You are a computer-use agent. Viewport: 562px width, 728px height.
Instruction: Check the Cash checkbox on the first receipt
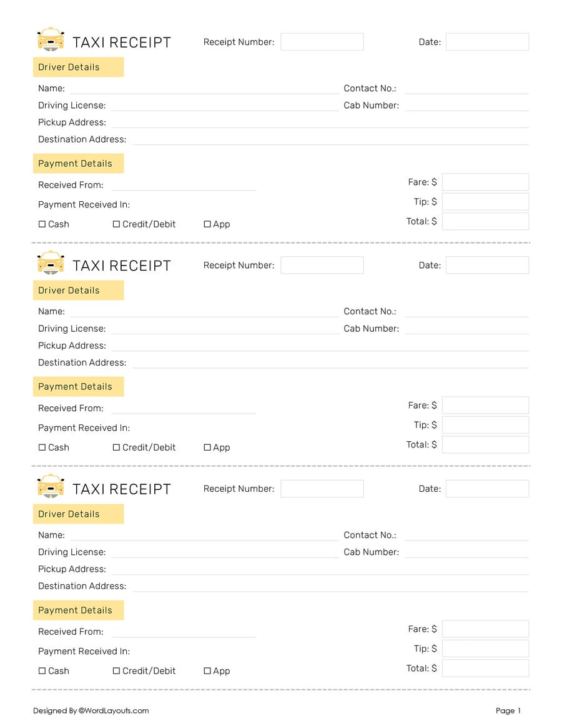(41, 224)
